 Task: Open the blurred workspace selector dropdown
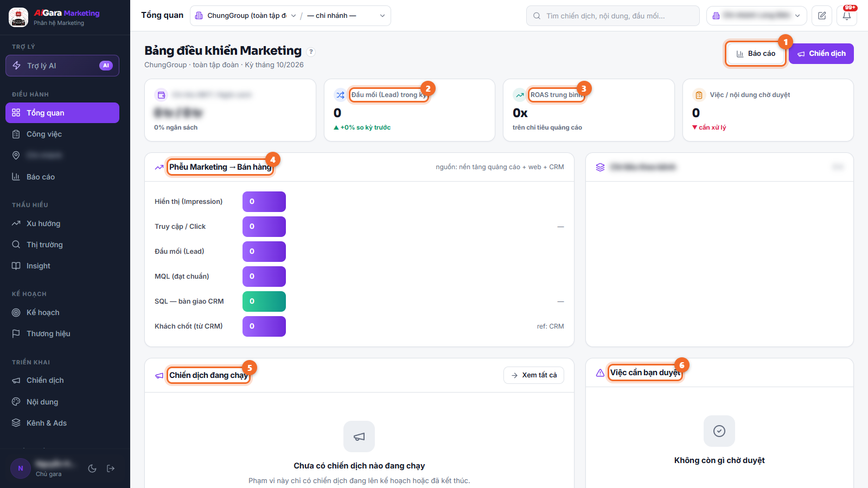click(x=756, y=16)
